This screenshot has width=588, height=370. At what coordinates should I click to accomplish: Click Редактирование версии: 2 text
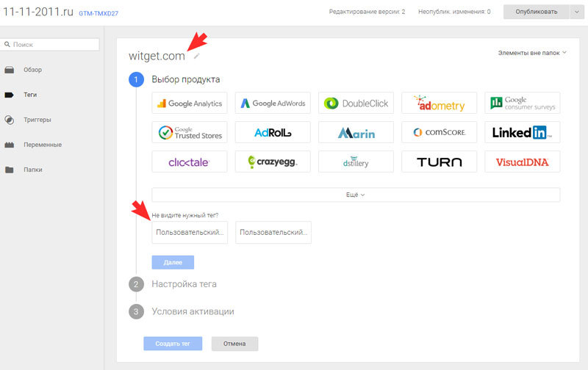367,12
